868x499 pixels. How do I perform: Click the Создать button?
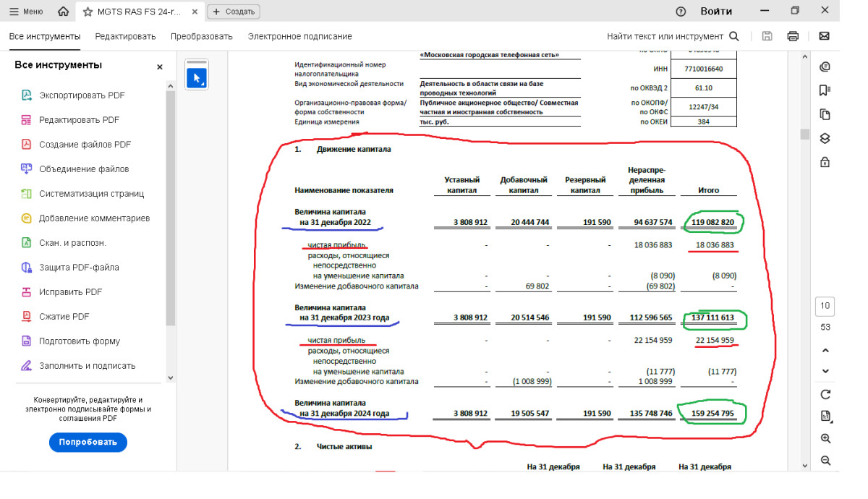[x=233, y=12]
